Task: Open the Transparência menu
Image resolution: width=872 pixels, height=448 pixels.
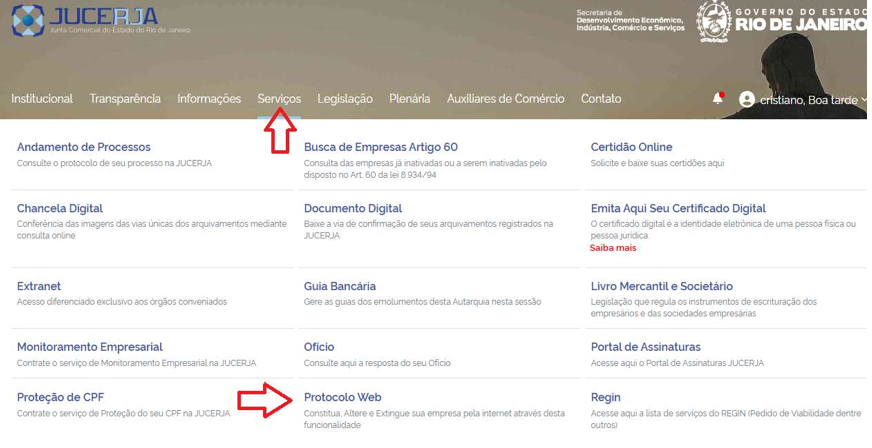Action: coord(125,99)
